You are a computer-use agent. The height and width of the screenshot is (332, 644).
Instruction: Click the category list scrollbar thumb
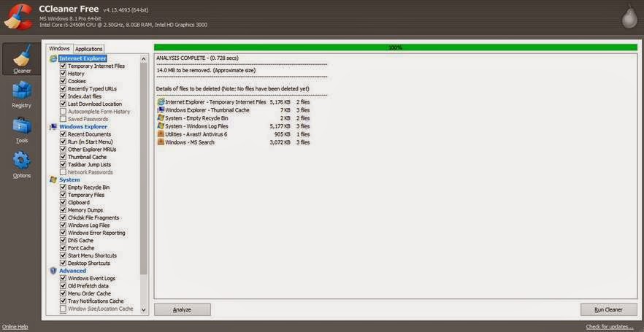point(144,169)
